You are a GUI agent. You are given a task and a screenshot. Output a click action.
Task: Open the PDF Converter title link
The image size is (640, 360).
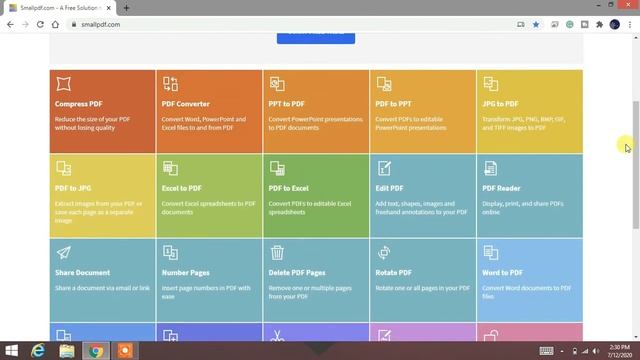click(186, 104)
